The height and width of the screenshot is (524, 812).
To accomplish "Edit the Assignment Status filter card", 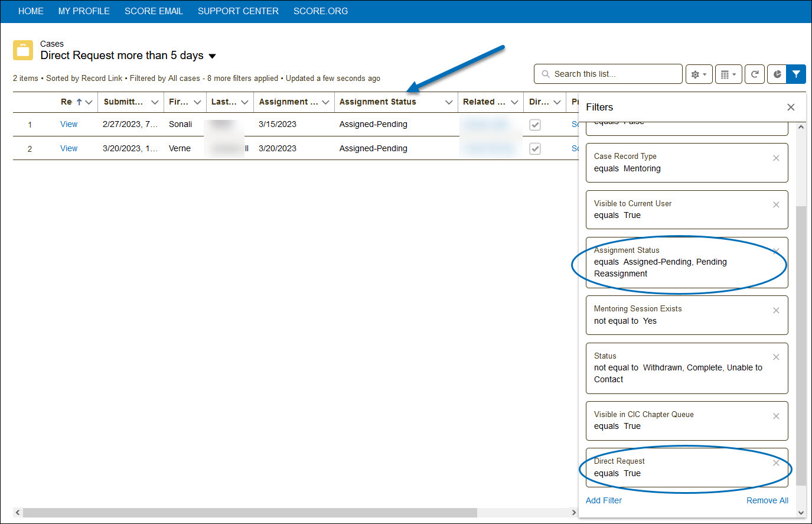I will click(x=687, y=262).
